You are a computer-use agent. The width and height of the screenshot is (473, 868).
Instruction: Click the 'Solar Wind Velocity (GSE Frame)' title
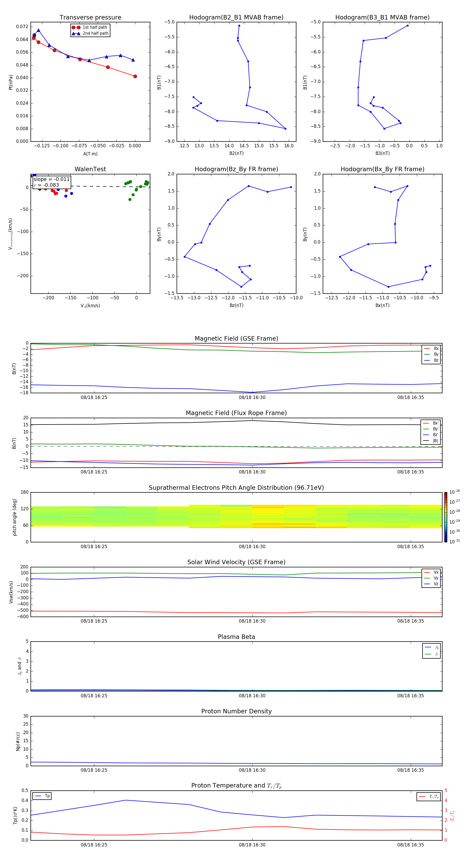click(x=236, y=562)
